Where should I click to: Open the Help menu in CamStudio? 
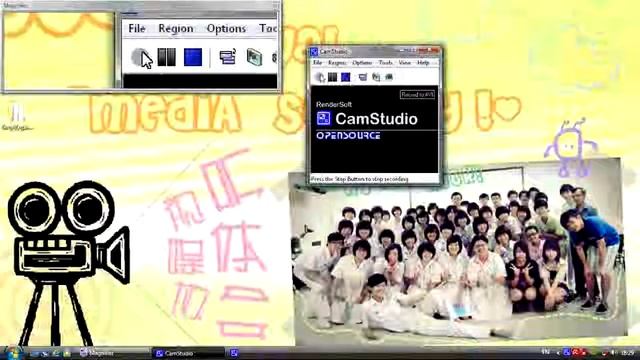point(423,63)
